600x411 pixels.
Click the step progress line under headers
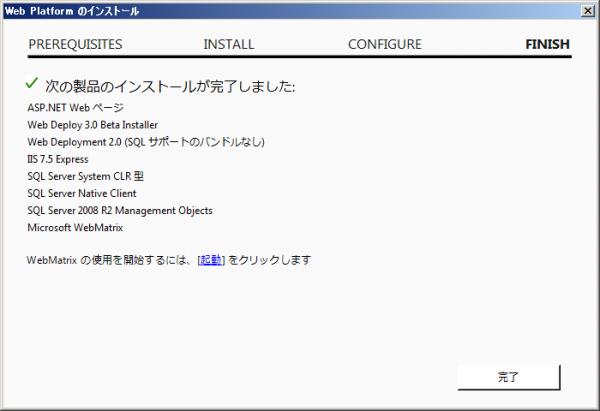click(x=300, y=56)
